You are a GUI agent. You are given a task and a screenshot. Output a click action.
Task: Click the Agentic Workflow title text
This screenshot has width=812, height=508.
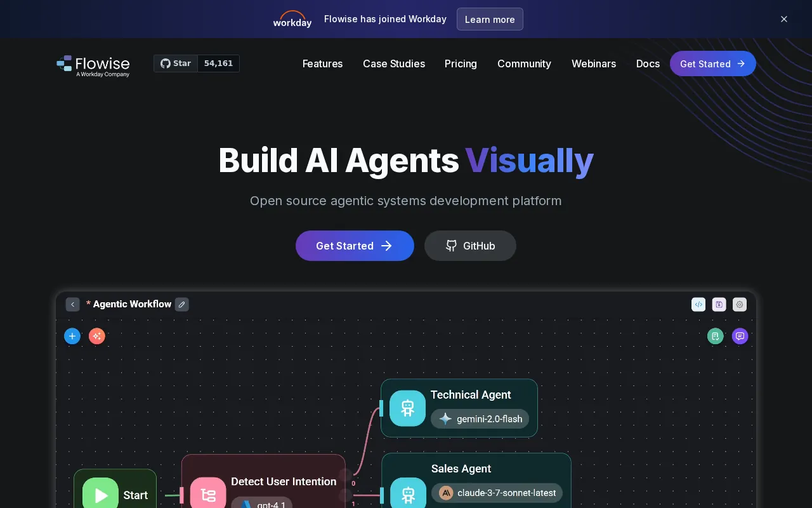pyautogui.click(x=132, y=304)
